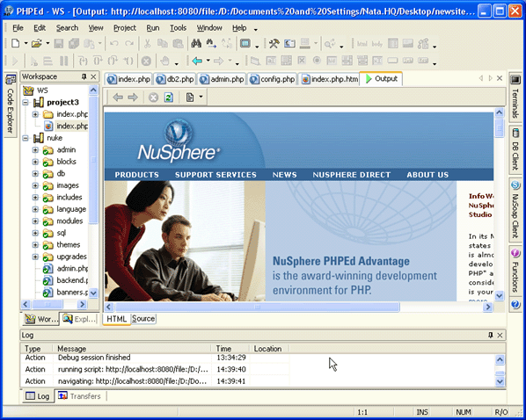
Task: Toggle the Log panel pin
Action: (491, 335)
